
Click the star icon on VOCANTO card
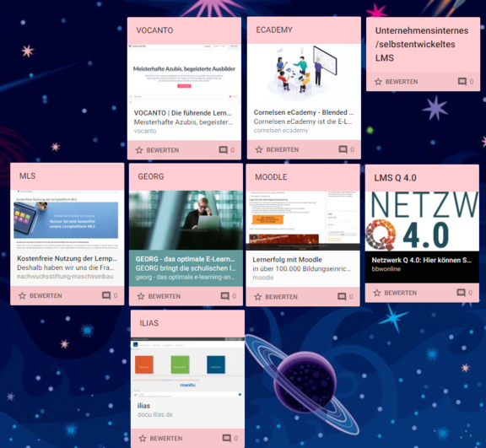pyautogui.click(x=139, y=150)
